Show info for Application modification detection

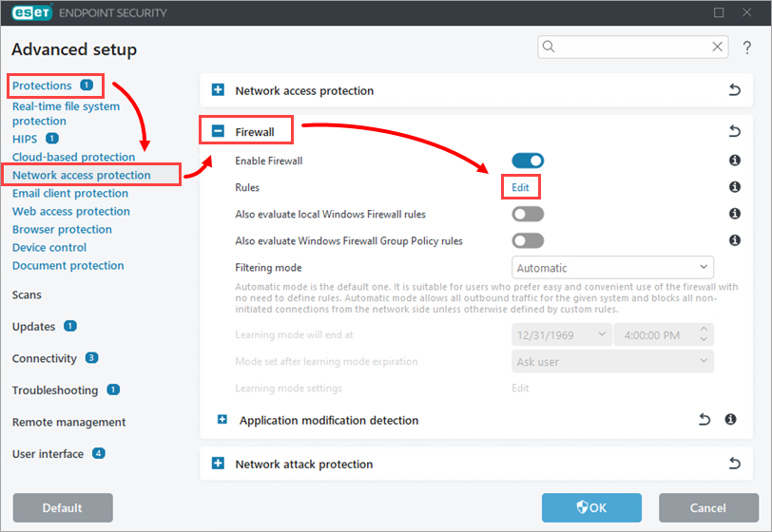tap(731, 420)
